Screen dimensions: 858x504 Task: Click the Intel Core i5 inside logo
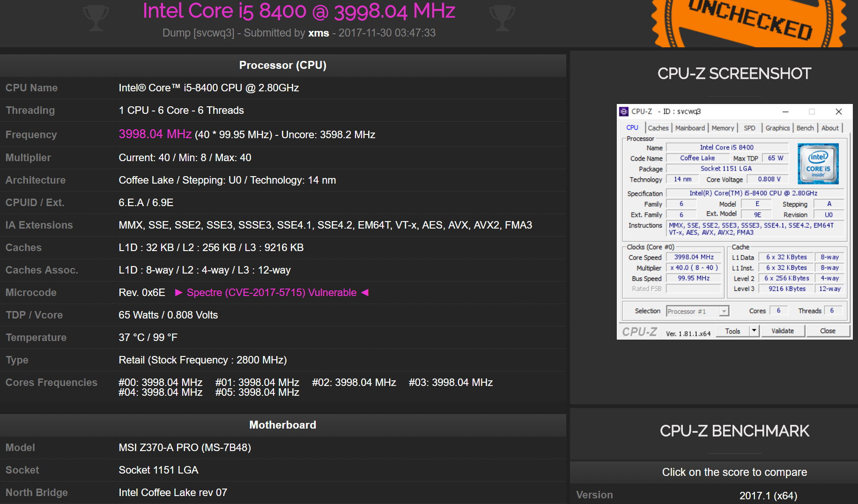coord(818,163)
